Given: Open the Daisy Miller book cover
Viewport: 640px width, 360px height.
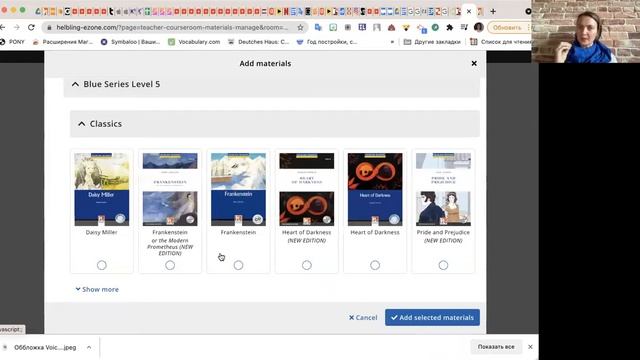Looking at the screenshot, I should pos(102,189).
